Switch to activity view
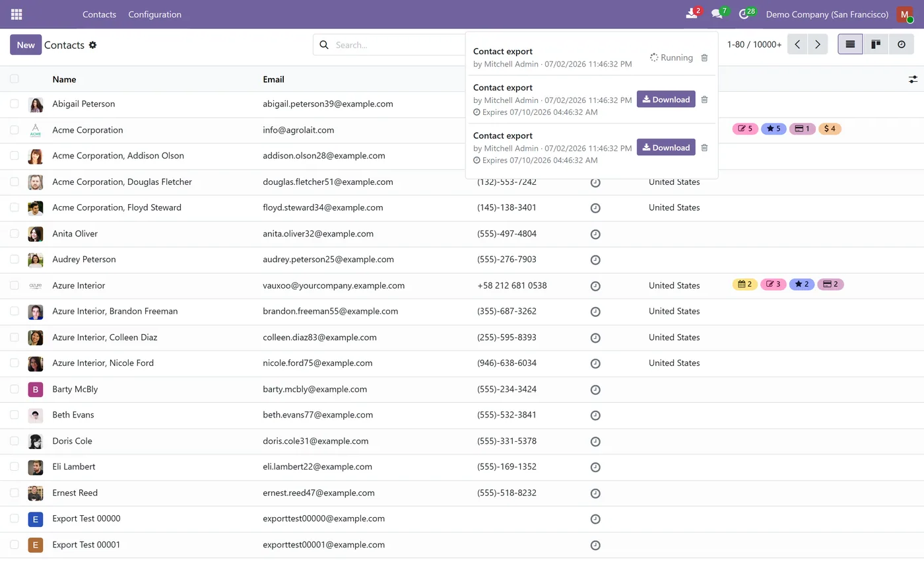The height and width of the screenshot is (562, 924). pos(902,44)
